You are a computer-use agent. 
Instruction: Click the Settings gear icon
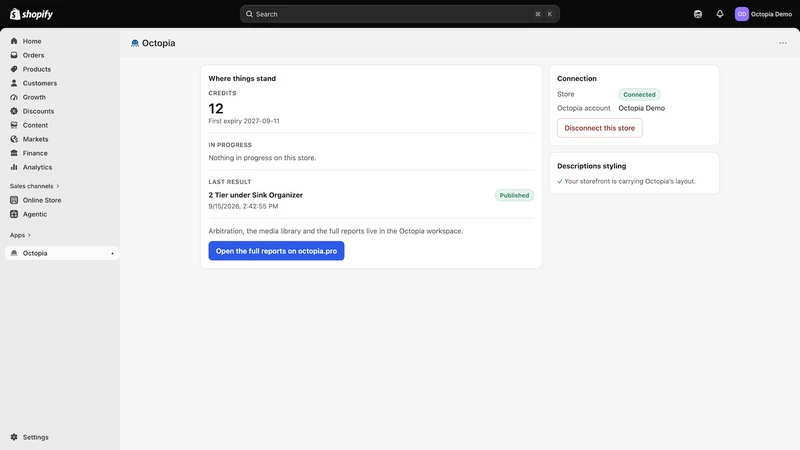[14, 437]
